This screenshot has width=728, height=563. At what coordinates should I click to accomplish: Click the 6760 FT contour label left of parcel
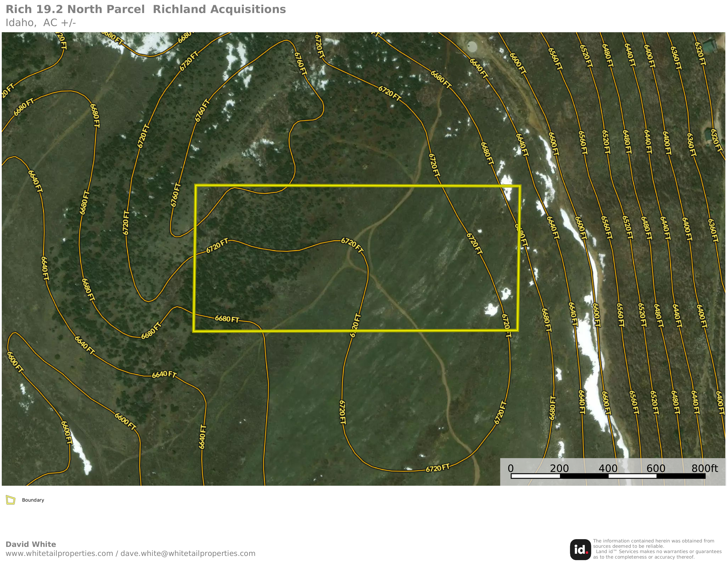coord(175,195)
